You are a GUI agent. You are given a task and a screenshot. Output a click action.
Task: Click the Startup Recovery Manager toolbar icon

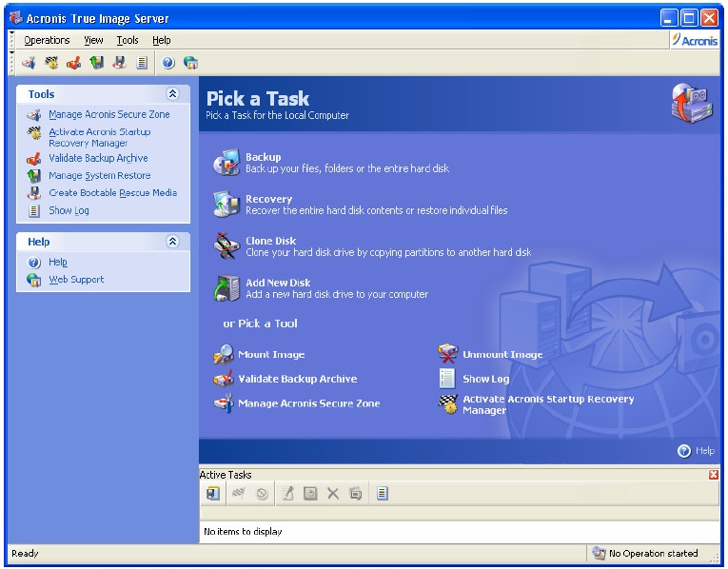pos(51,62)
